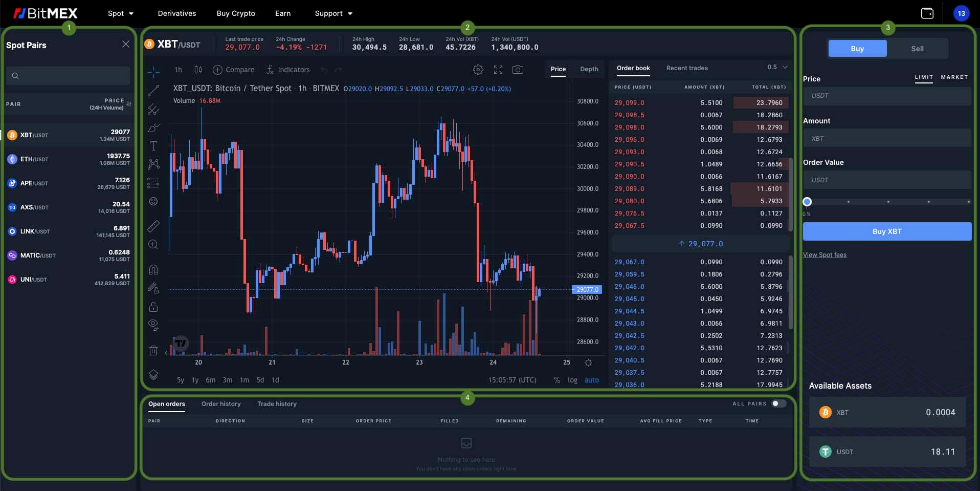The image size is (980, 491).
Task: Activate the zoom in tool
Action: click(x=153, y=245)
